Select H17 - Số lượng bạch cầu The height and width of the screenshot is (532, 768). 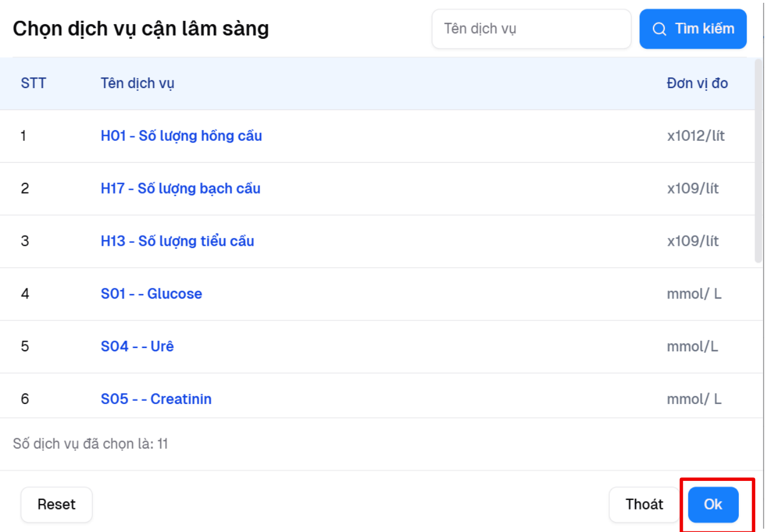180,189
